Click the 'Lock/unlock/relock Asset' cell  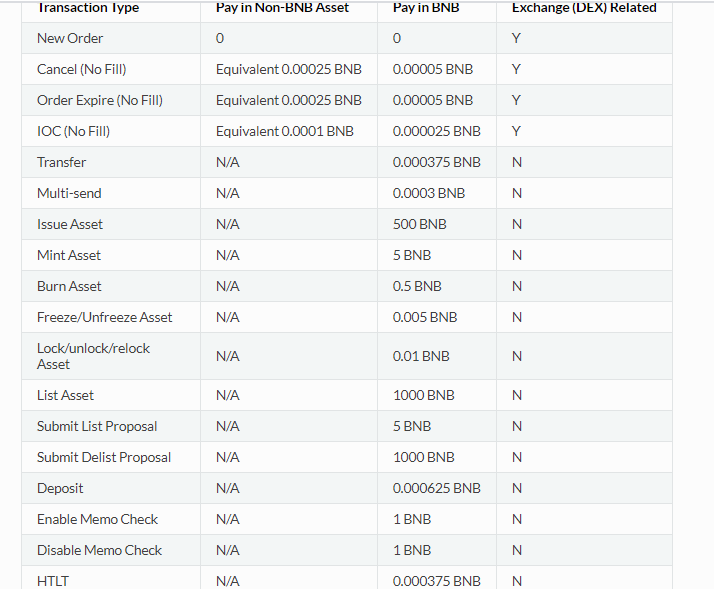click(93, 356)
